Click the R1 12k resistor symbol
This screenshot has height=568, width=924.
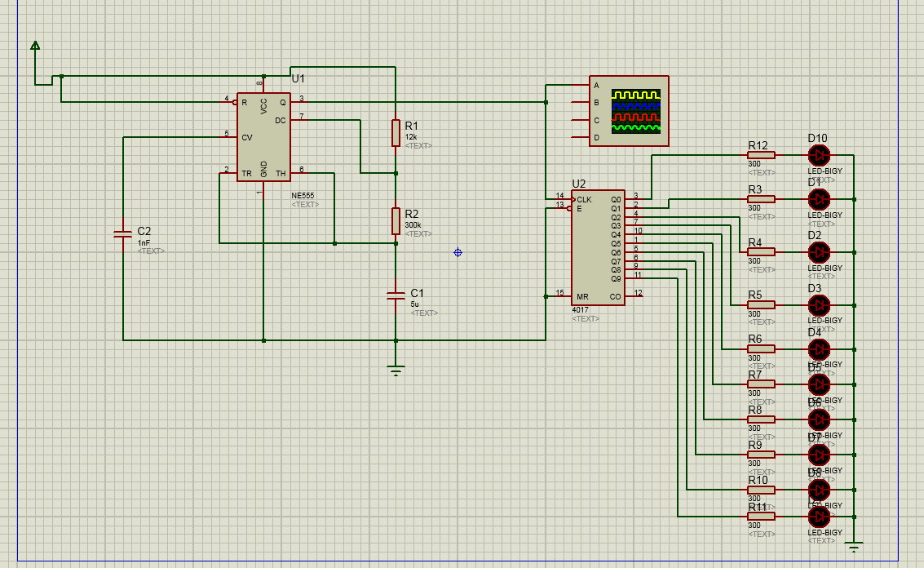[x=396, y=133]
